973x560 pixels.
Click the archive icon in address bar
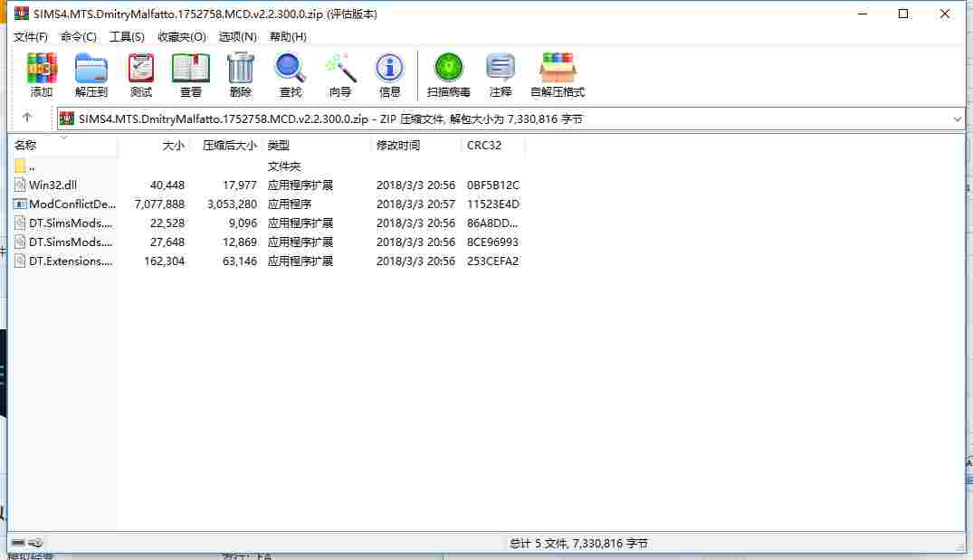[x=67, y=119]
